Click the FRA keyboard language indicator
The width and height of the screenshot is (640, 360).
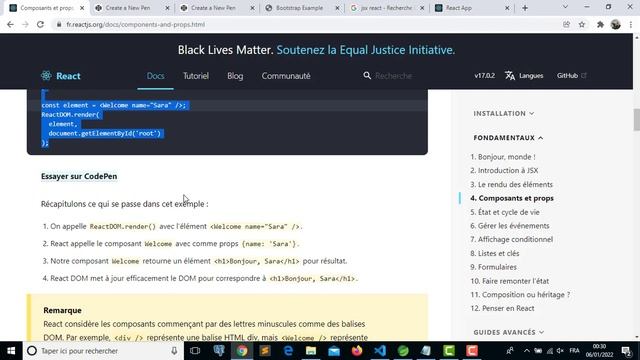tap(574, 351)
